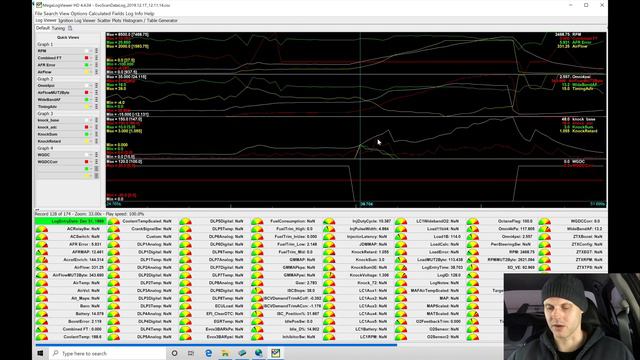Click the InjDutyCycle gauge icon

(x=329, y=221)
